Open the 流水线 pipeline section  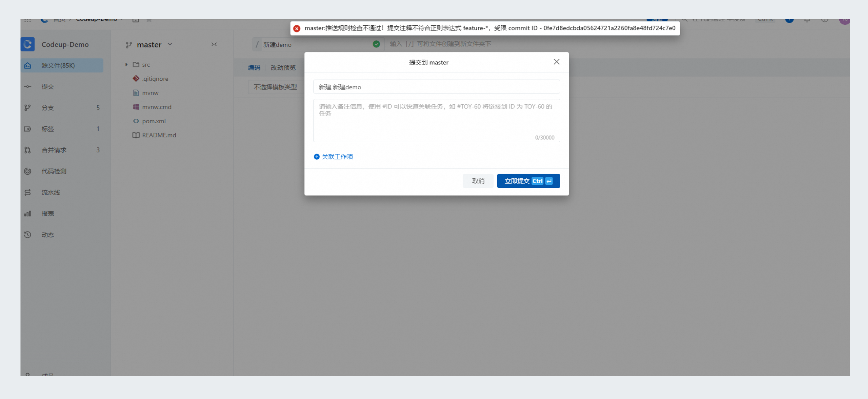tap(51, 193)
